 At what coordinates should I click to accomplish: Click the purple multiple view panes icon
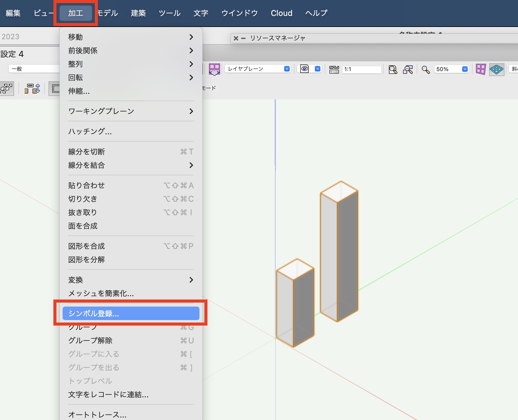tap(481, 69)
